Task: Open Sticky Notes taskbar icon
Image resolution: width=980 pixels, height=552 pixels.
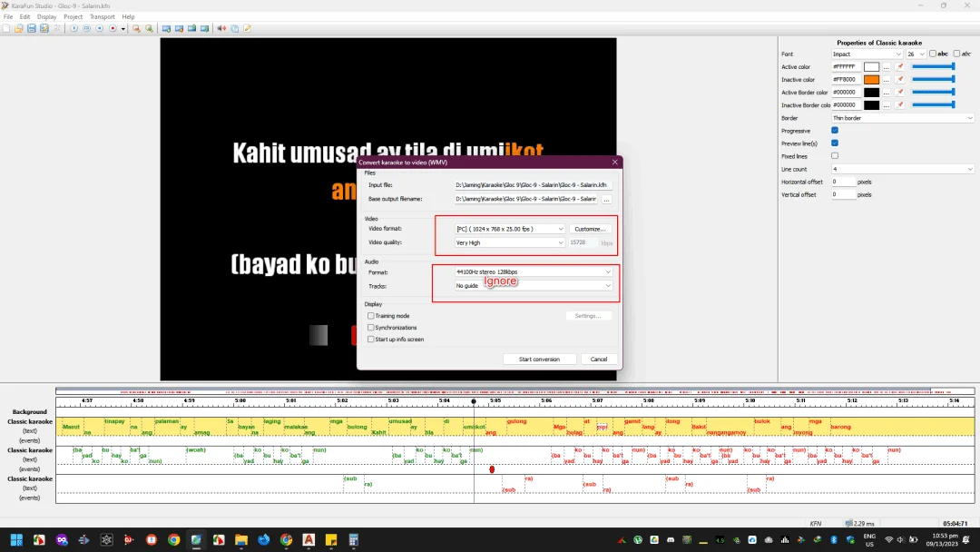Action: [331, 539]
